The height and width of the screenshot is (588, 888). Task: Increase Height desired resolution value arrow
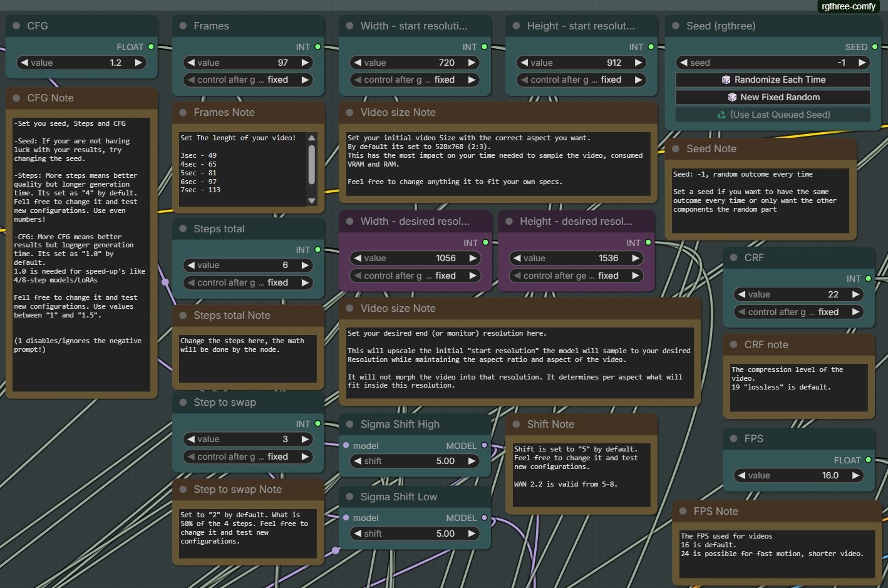pyautogui.click(x=636, y=258)
